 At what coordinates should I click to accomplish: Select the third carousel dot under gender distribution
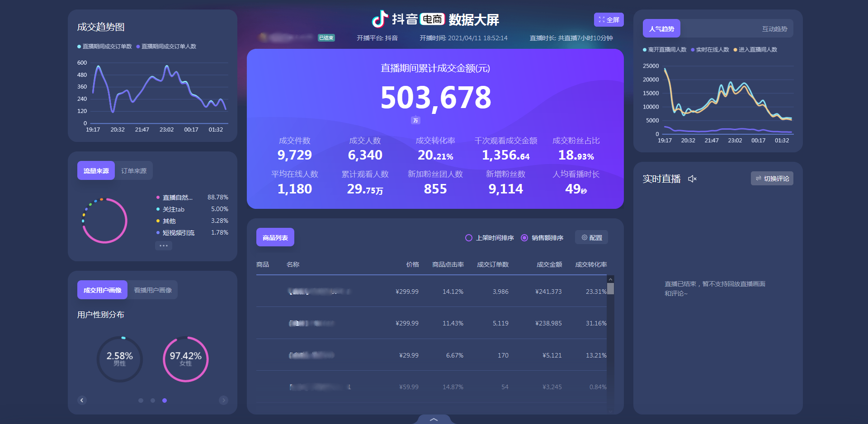165,400
